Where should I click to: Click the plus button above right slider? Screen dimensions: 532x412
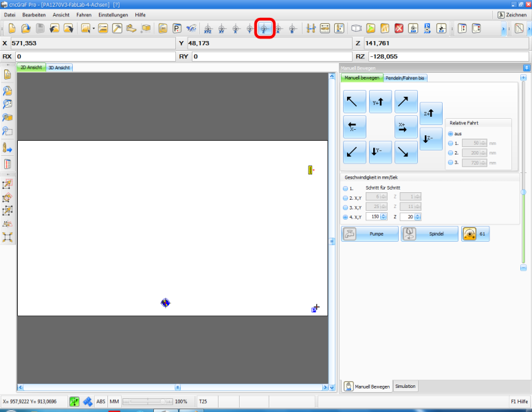tap(523, 78)
